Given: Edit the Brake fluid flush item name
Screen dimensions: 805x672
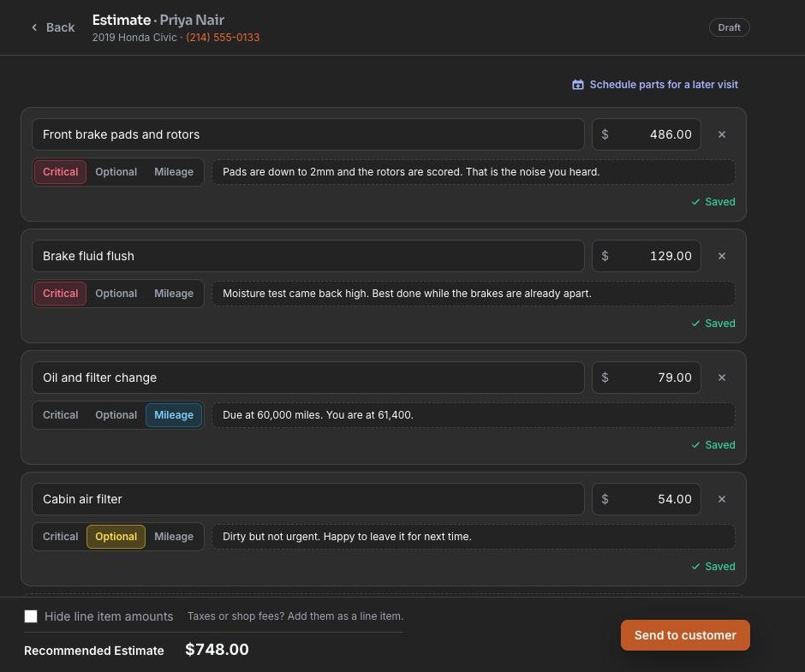Looking at the screenshot, I should (x=308, y=256).
